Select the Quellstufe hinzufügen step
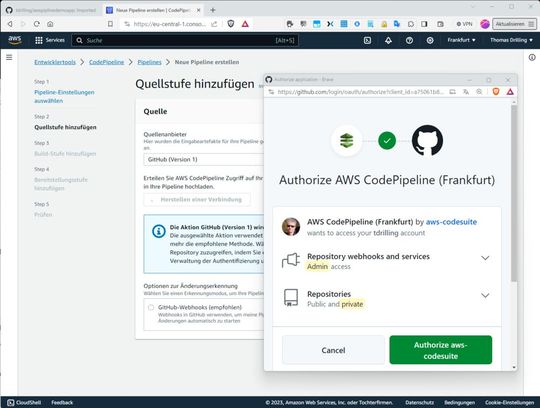Screen dimensions: 540x408 [65, 127]
